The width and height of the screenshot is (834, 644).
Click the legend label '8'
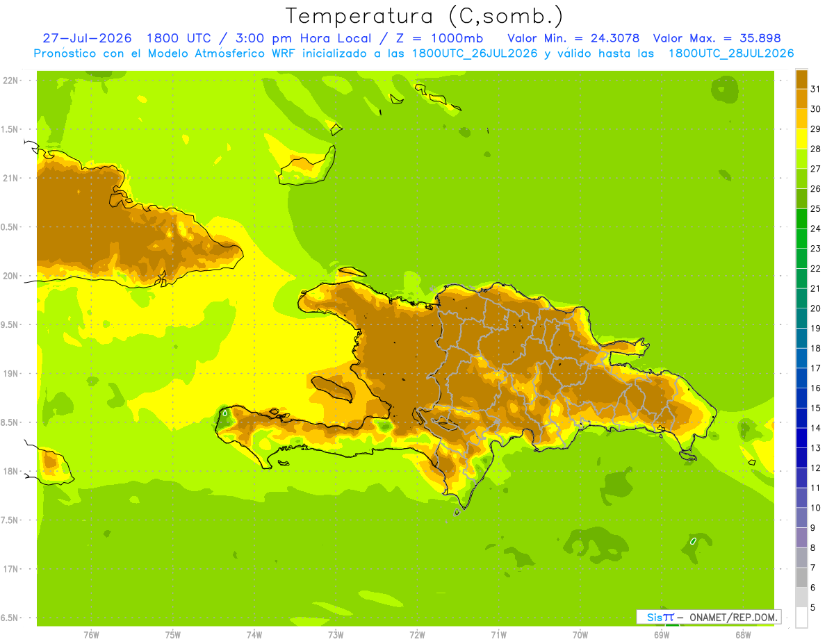[x=812, y=547]
